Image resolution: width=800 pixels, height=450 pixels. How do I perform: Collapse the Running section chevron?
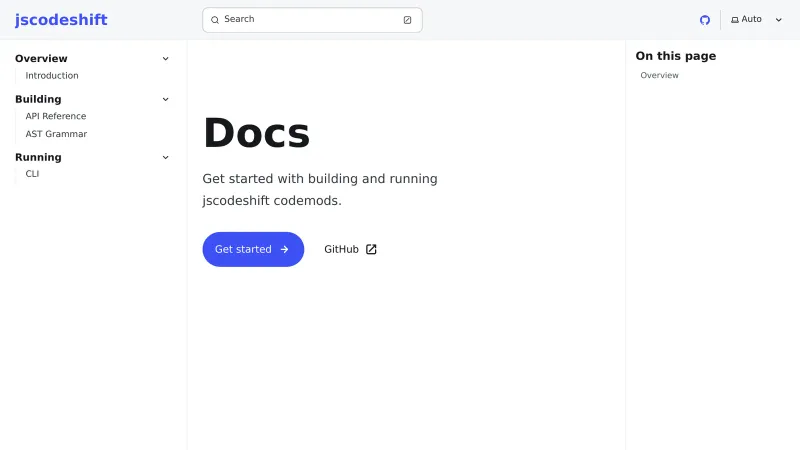(166, 157)
